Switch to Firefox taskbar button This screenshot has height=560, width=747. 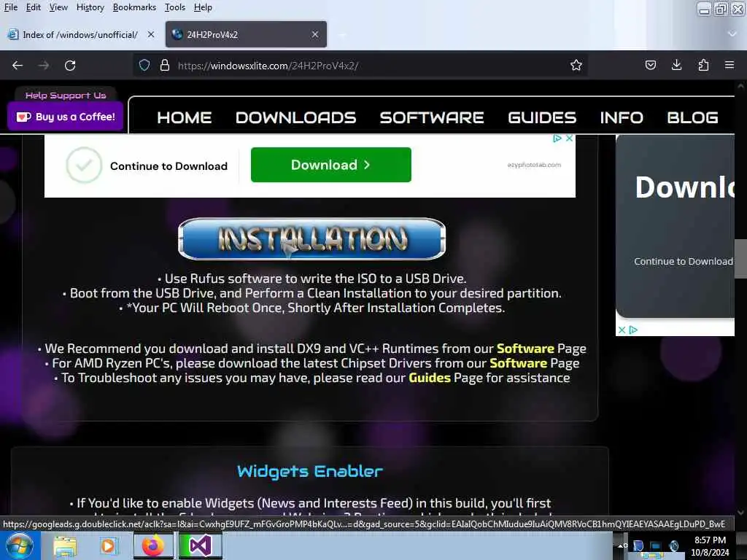(x=153, y=545)
